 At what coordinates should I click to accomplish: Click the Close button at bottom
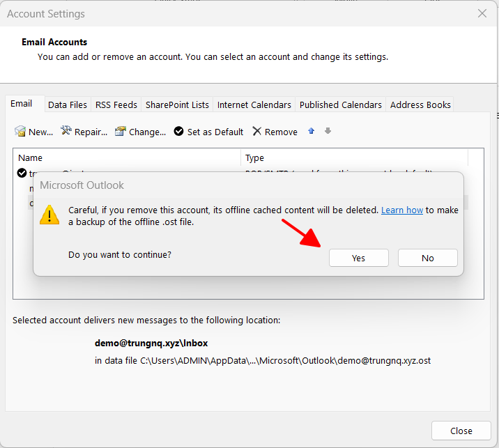tap(461, 431)
